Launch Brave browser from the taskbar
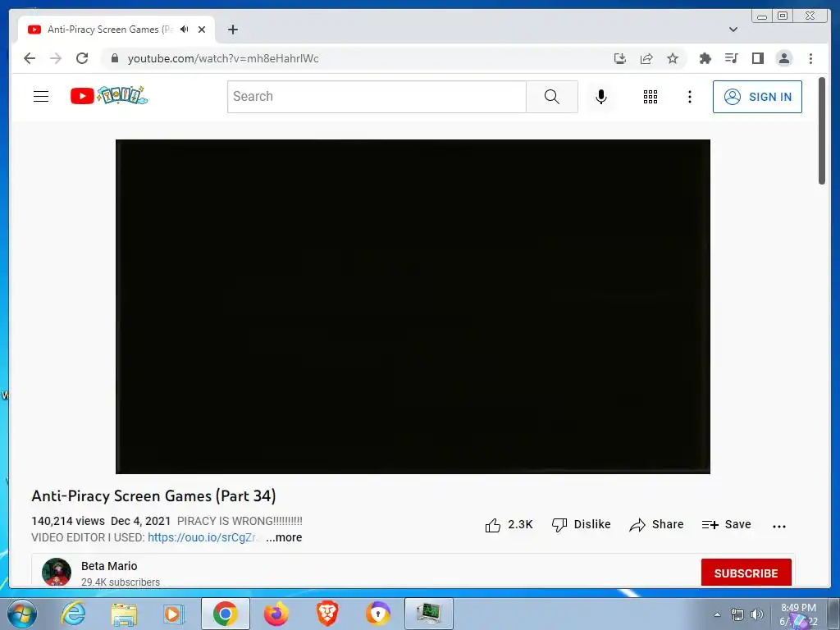Viewport: 840px width, 630px height. coord(327,614)
